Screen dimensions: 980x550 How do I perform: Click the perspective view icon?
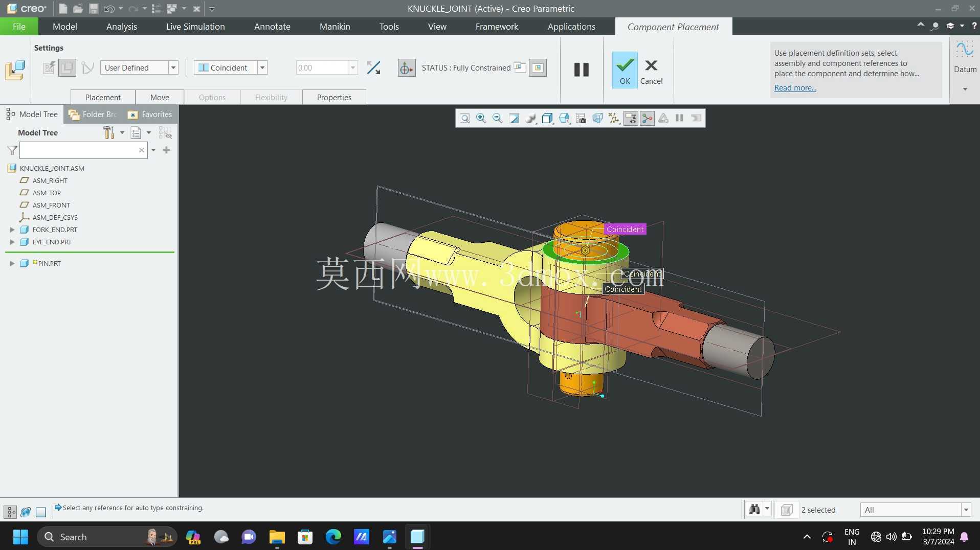coord(597,119)
